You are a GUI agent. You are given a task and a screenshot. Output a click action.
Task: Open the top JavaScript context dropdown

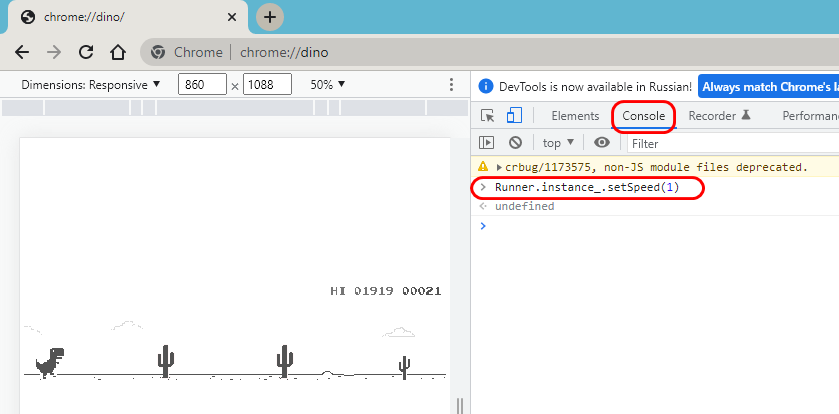[558, 143]
